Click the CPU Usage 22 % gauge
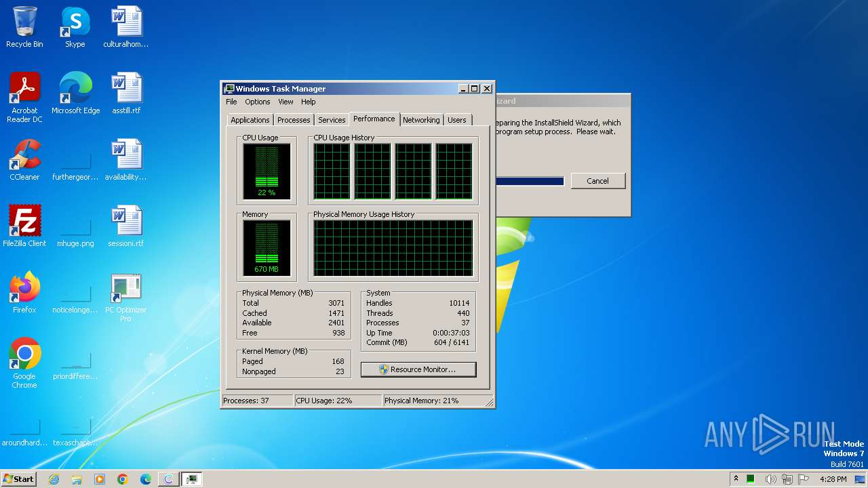The height and width of the screenshot is (488, 868). point(267,171)
